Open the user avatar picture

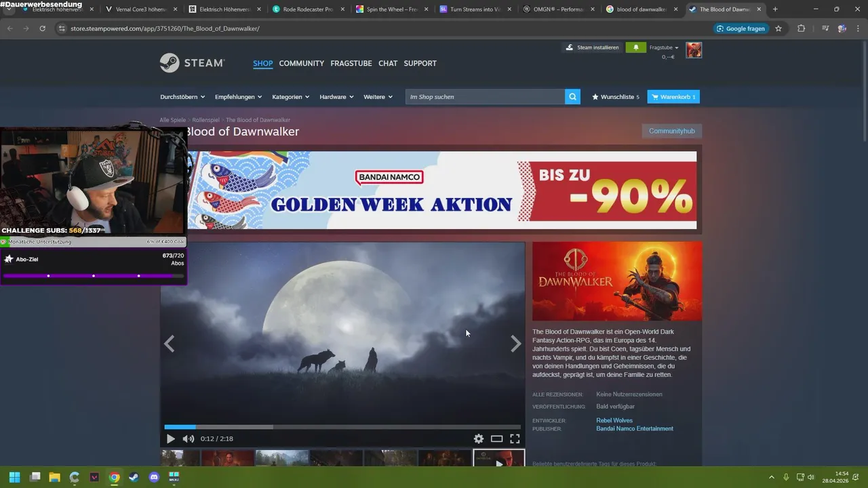pyautogui.click(x=694, y=50)
